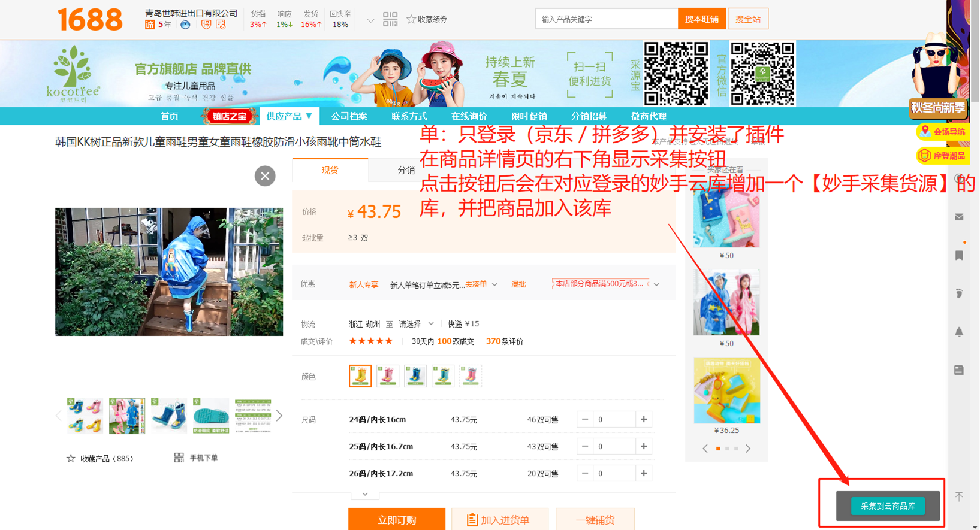Click 一键铺货 button
The height and width of the screenshot is (530, 980).
(595, 519)
